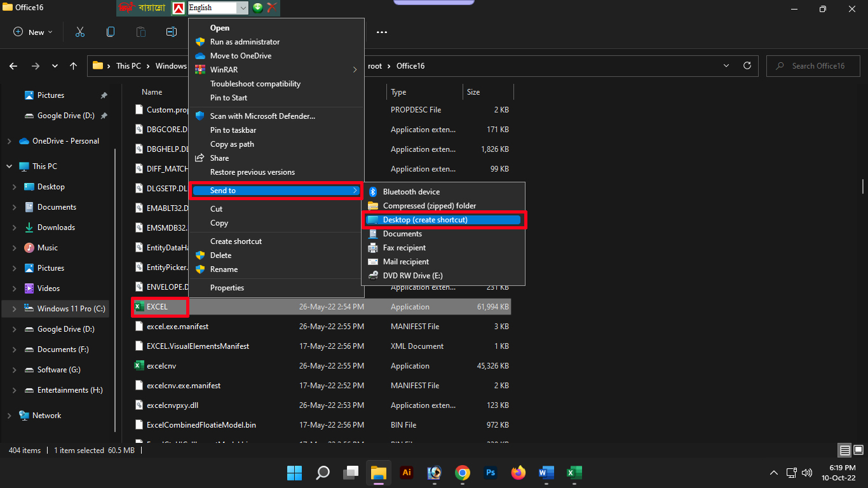Click the Copy icon in toolbar
This screenshot has height=488, width=868.
click(x=111, y=32)
